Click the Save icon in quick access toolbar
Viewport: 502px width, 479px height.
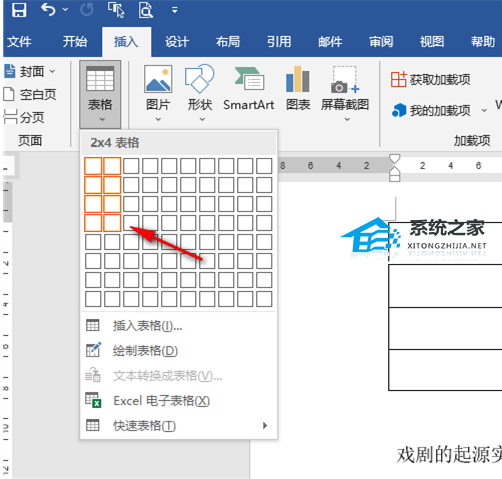point(19,10)
